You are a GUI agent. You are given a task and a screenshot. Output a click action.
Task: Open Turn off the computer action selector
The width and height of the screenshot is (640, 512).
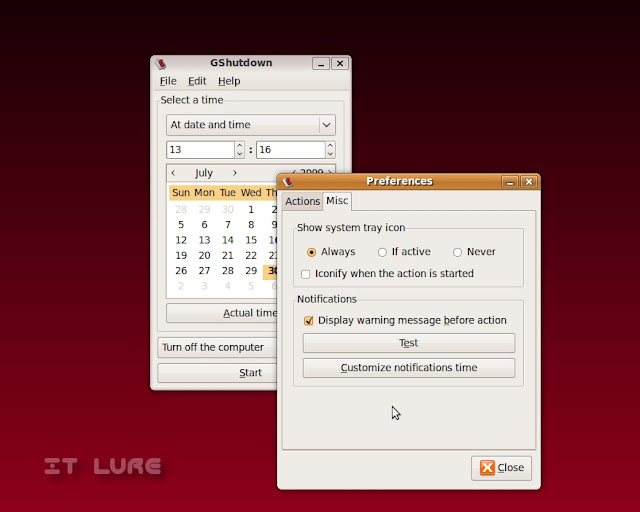click(217, 347)
